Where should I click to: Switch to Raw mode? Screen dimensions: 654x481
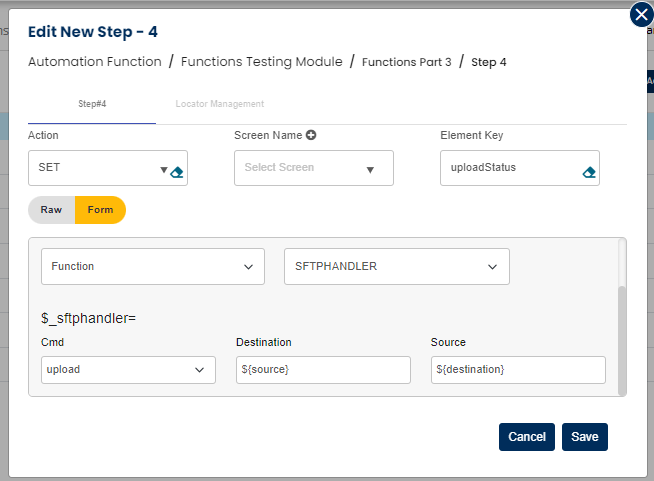[51, 210]
